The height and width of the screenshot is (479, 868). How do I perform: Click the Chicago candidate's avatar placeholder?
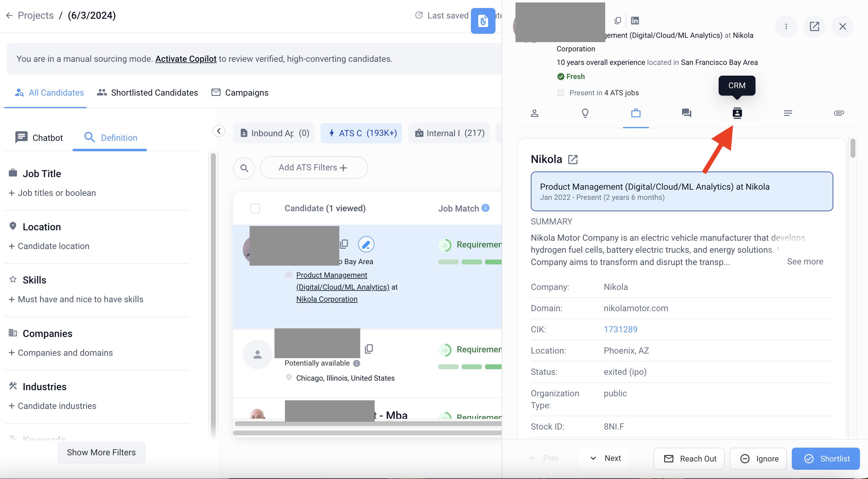pos(258,354)
